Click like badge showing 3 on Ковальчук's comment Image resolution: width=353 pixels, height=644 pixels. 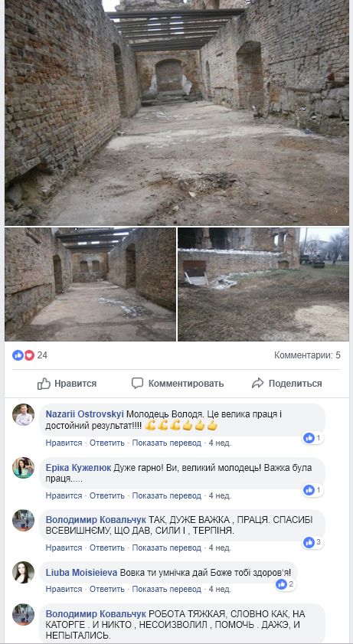coord(313,543)
